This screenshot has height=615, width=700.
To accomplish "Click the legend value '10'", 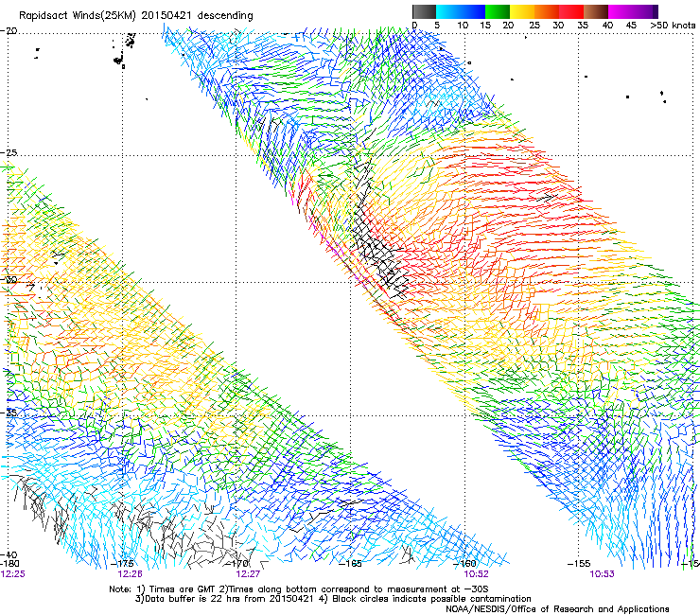I will pos(463,26).
